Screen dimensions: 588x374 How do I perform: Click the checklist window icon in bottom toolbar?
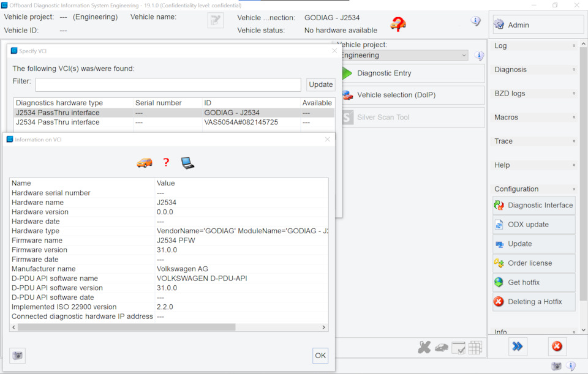coord(458,348)
